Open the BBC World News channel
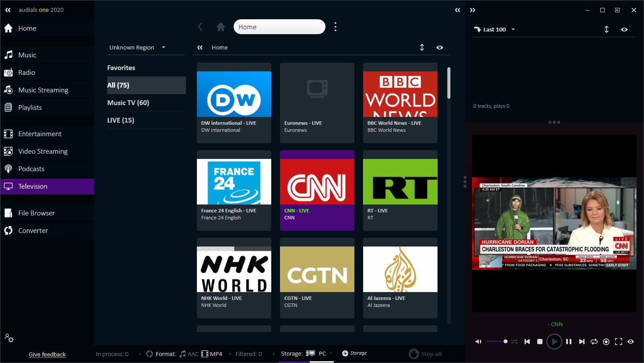 (x=400, y=103)
